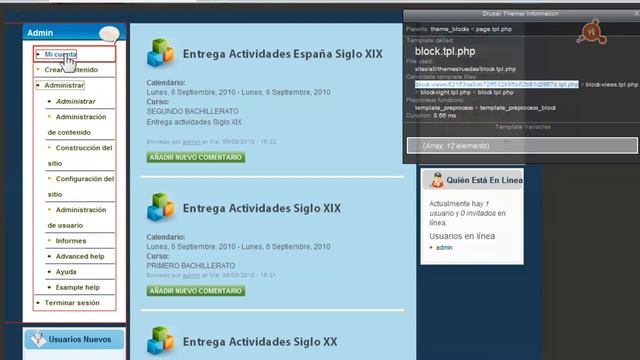Image resolution: width=640 pixels, height=360 pixels.
Task: Click the Template Variables section heading
Action: click(523, 127)
